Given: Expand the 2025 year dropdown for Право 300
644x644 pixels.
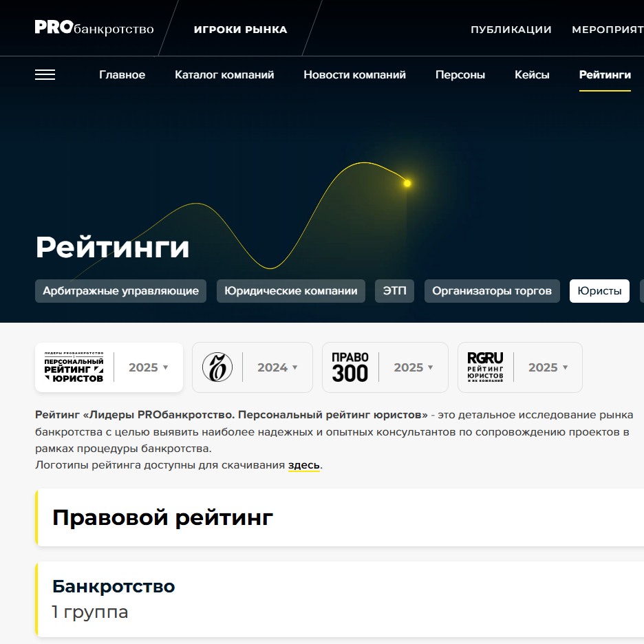Looking at the screenshot, I should point(414,367).
